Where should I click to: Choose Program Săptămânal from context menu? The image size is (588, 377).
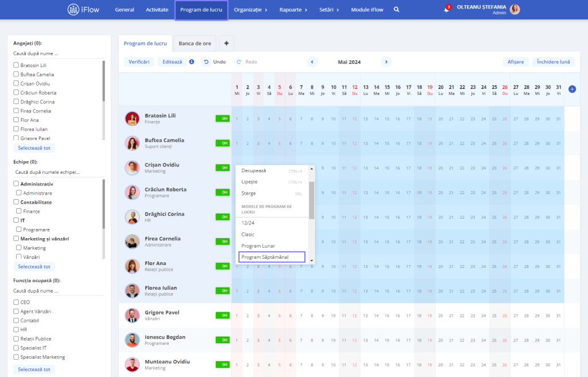pos(272,257)
